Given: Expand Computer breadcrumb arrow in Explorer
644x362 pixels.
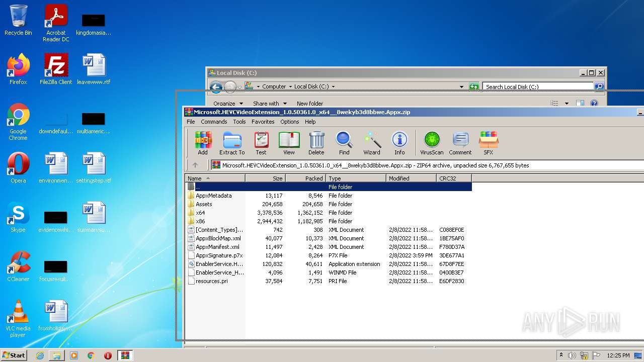Looking at the screenshot, I should pyautogui.click(x=290, y=86).
